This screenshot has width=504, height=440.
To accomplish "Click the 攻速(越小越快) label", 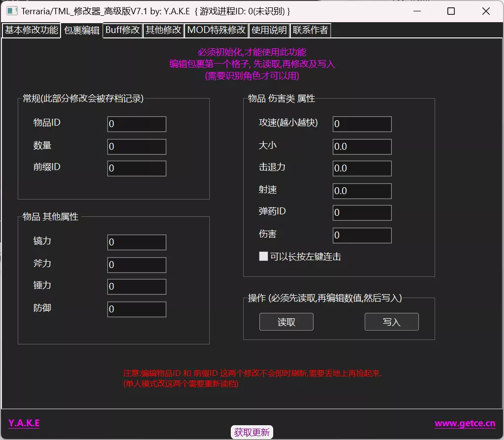I will [x=288, y=123].
